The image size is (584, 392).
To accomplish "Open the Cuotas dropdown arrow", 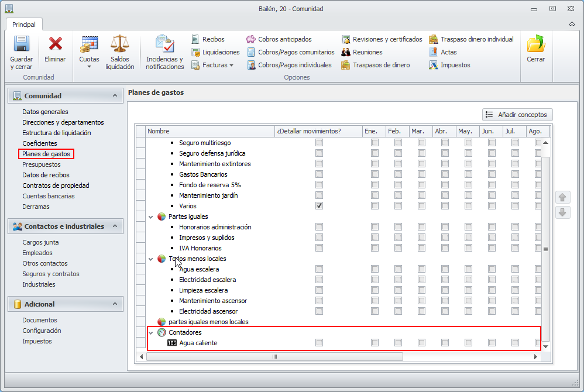I will (x=89, y=67).
